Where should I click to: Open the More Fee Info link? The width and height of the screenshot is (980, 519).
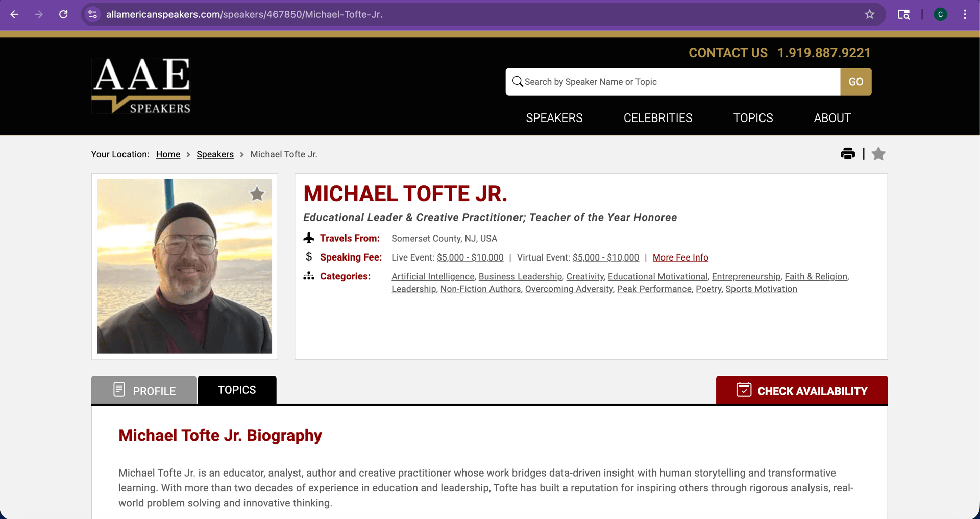click(x=680, y=257)
